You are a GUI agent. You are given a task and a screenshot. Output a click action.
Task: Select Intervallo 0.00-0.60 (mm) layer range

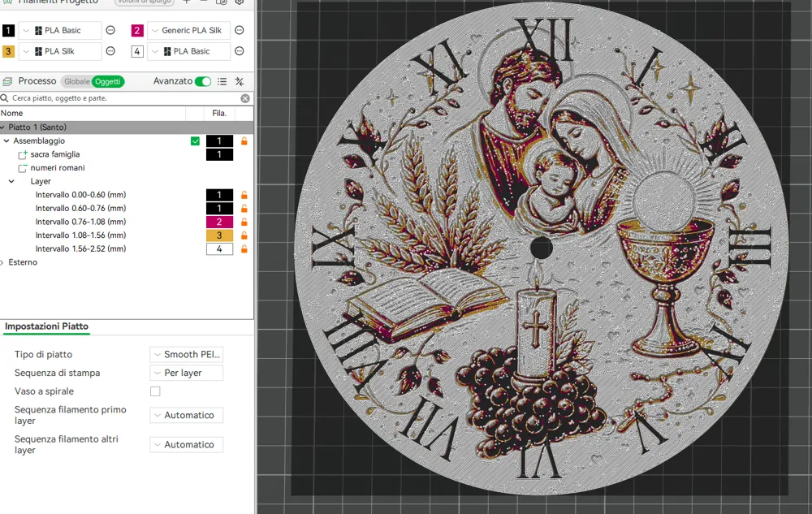point(80,195)
